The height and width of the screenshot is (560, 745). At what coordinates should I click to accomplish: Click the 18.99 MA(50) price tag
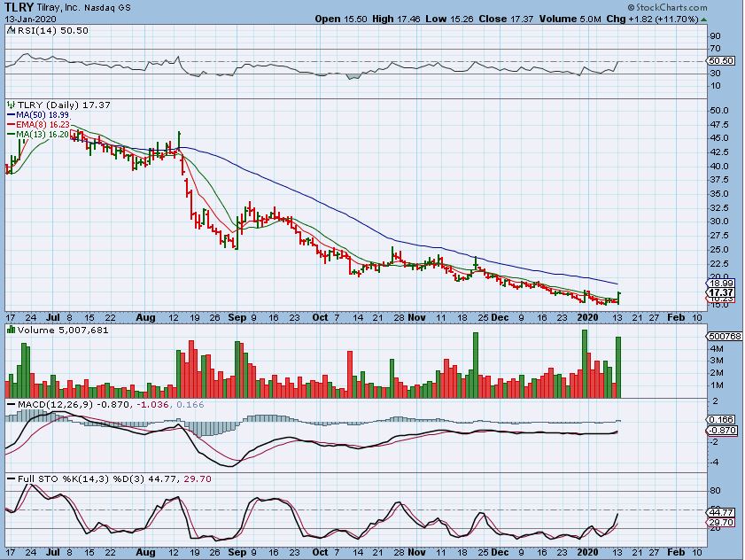click(721, 283)
